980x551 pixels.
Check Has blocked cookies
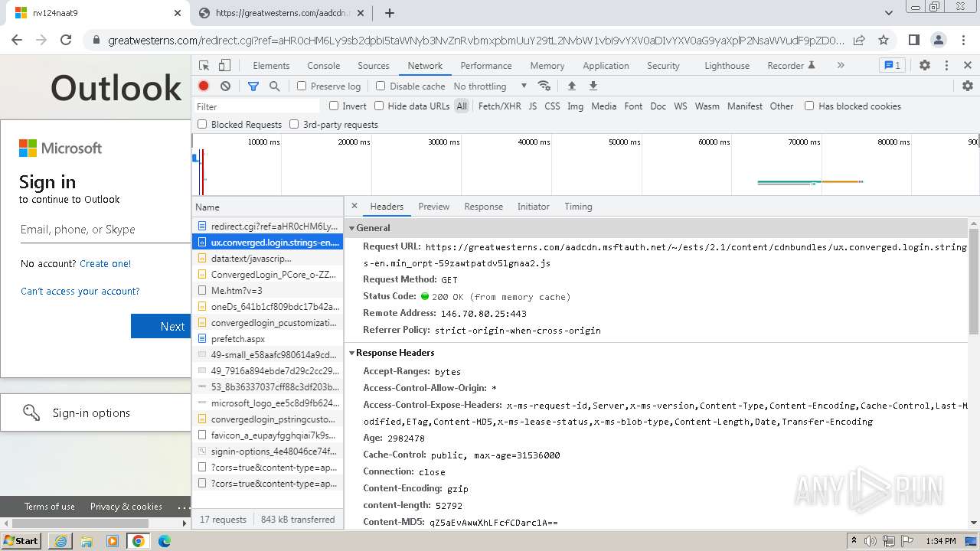pos(809,106)
